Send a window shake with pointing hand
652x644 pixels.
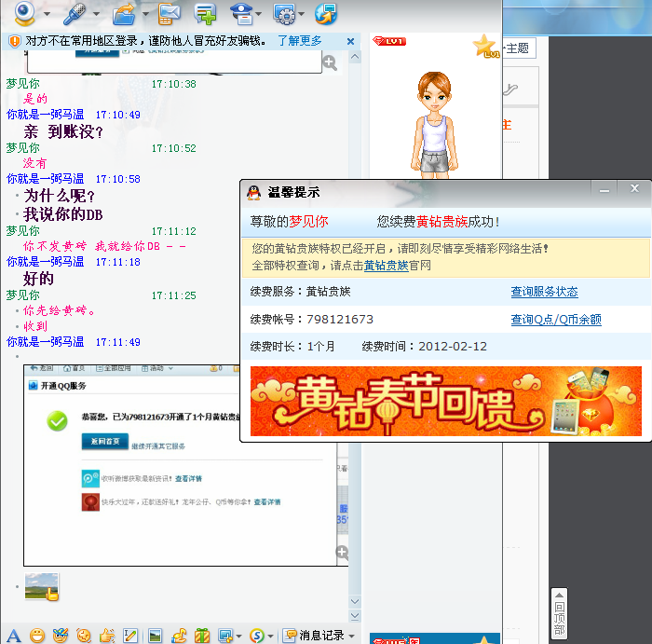107,636
